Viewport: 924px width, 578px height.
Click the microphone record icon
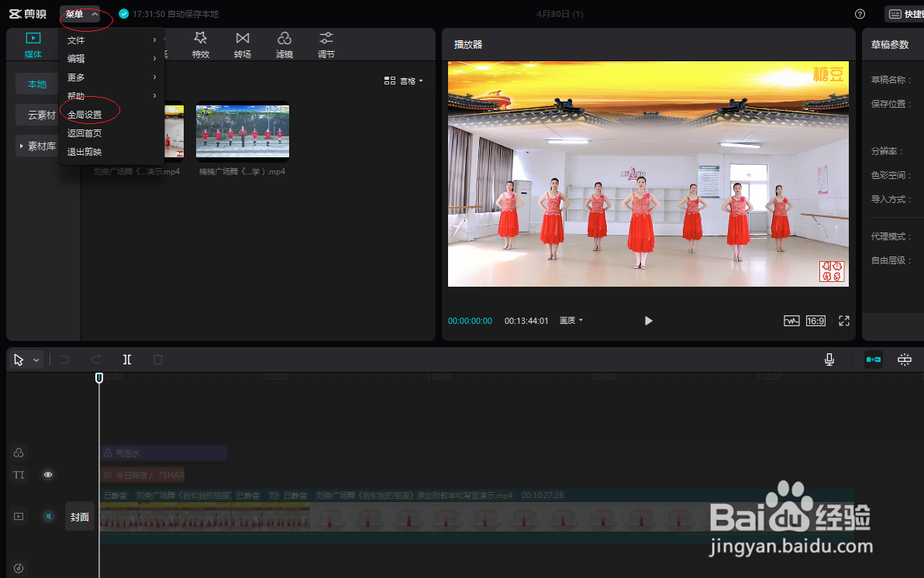pos(829,360)
